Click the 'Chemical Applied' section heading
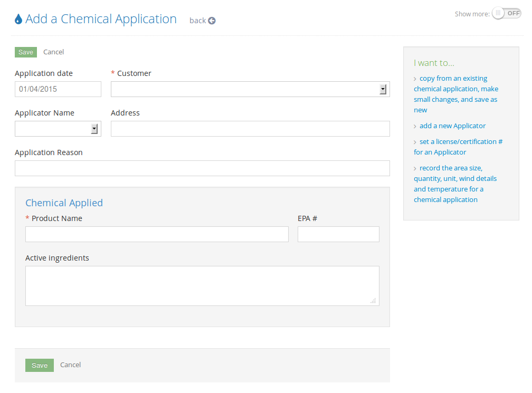Image resolution: width=532 pixels, height=393 pixels. click(x=64, y=203)
